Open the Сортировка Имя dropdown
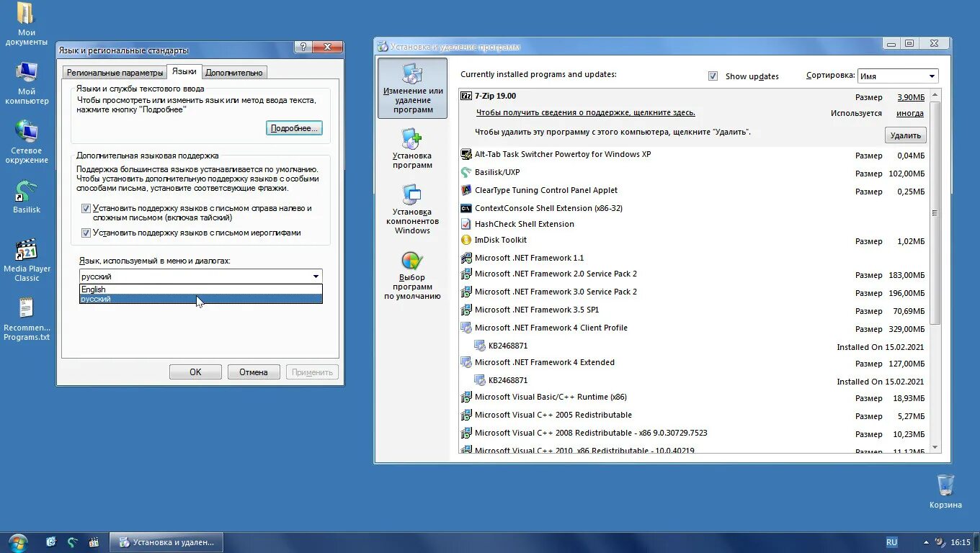980x553 pixels. (x=898, y=76)
